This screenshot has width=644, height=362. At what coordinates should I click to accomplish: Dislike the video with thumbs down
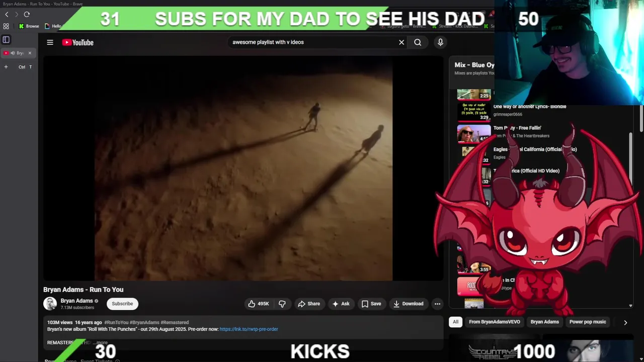point(282,304)
